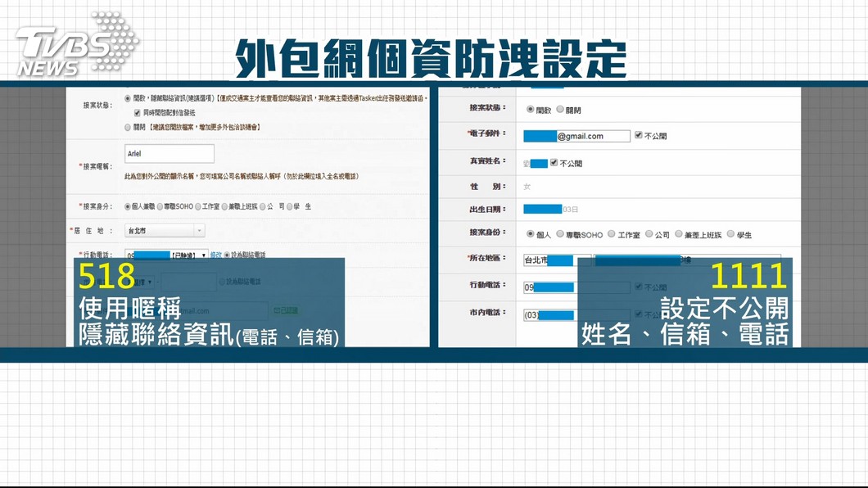Select 公司 radio in 1111 form
Image resolution: width=868 pixels, height=488 pixels.
pos(649,234)
